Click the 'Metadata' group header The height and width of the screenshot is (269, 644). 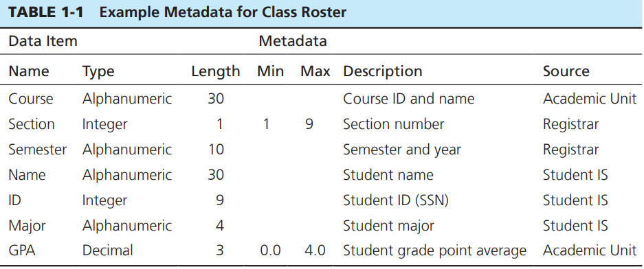tap(293, 41)
